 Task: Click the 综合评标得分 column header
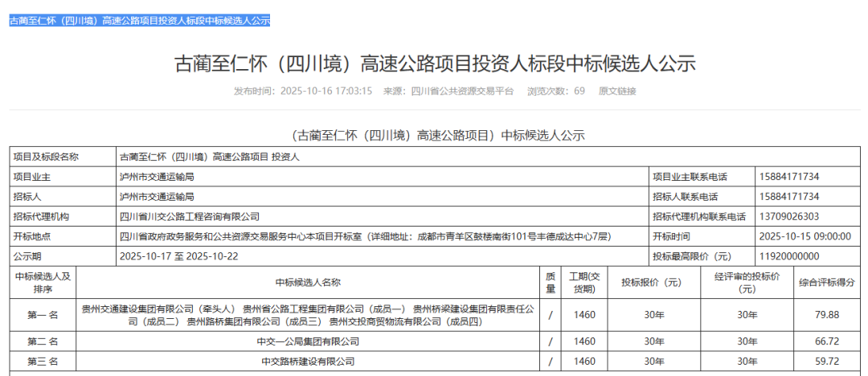(827, 283)
